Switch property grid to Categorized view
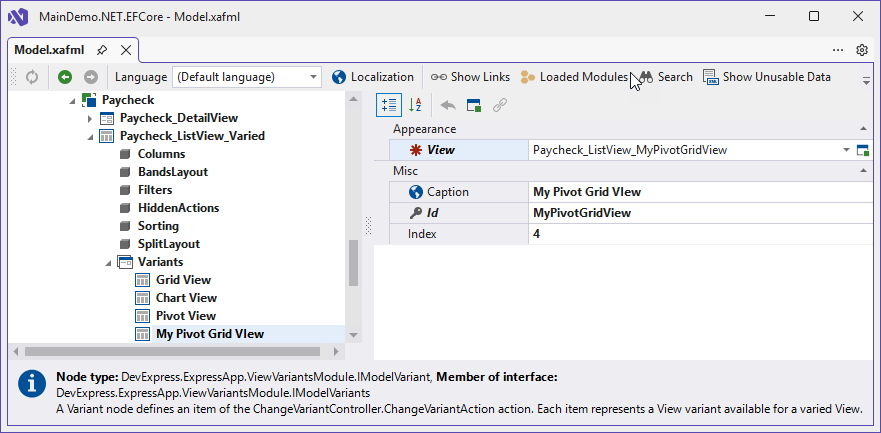 pyautogui.click(x=389, y=105)
